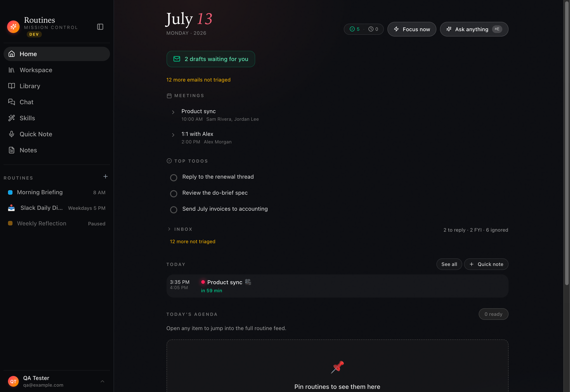Click the Home house icon
The height and width of the screenshot is (392, 570).
click(x=12, y=54)
